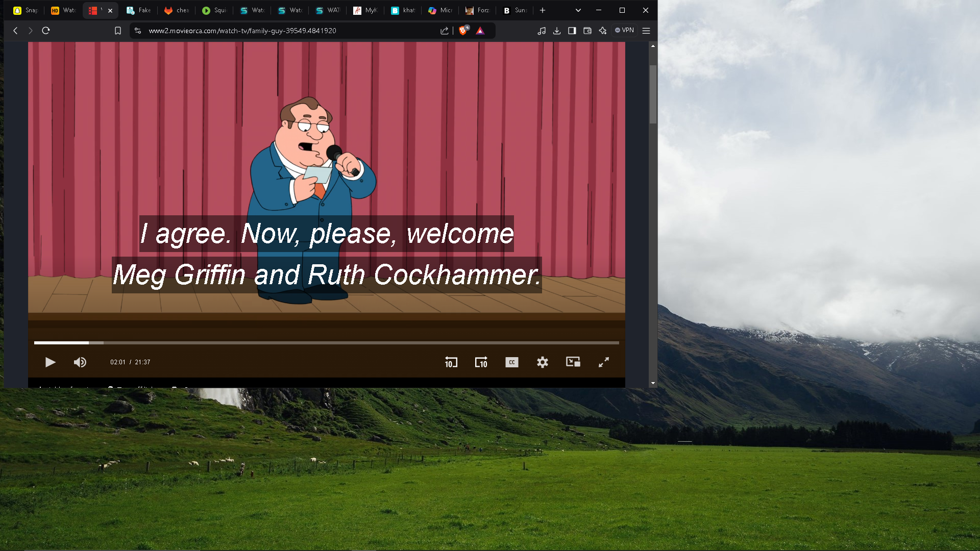The width and height of the screenshot is (980, 551).
Task: Rewind the video 10 seconds
Action: tap(451, 362)
